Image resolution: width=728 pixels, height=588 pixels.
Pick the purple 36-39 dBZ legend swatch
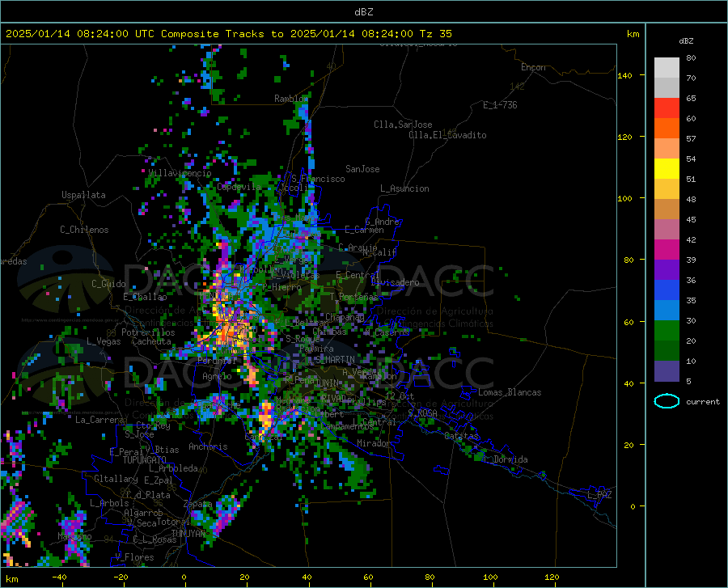(x=667, y=269)
